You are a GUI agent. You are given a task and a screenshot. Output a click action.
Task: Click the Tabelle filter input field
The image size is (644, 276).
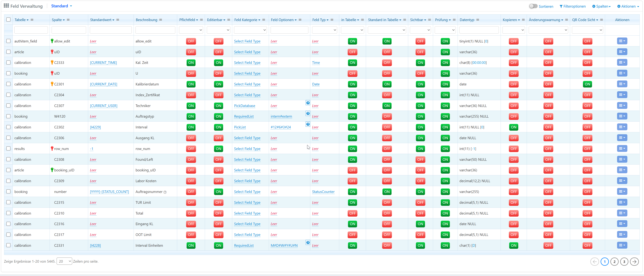(31, 30)
